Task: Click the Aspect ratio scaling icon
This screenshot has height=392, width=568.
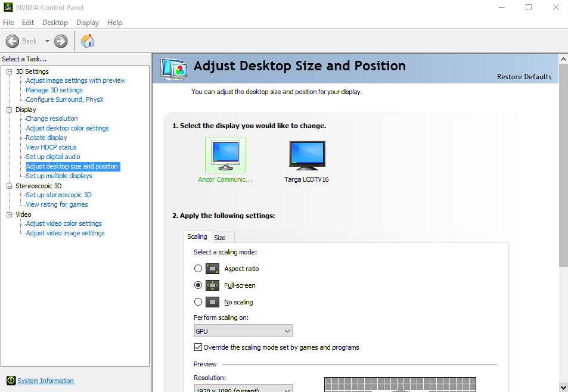Action: [x=212, y=269]
